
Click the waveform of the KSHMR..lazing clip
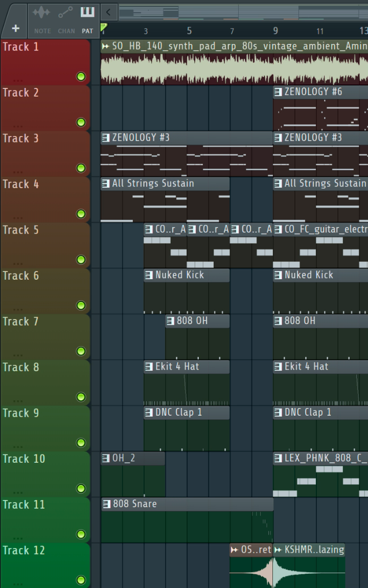coord(309,572)
